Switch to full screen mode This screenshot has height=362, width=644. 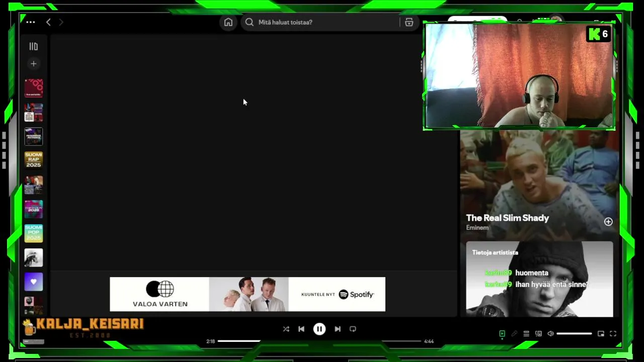click(x=613, y=333)
